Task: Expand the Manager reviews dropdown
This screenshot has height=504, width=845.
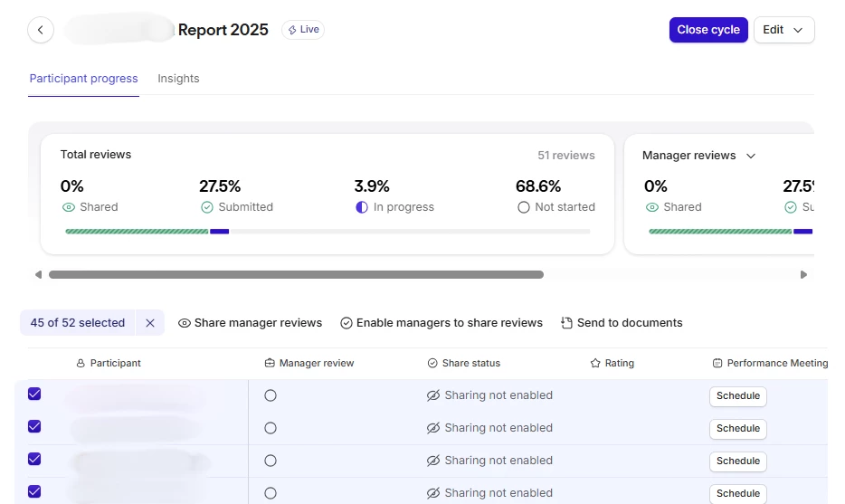Action: 750,156
